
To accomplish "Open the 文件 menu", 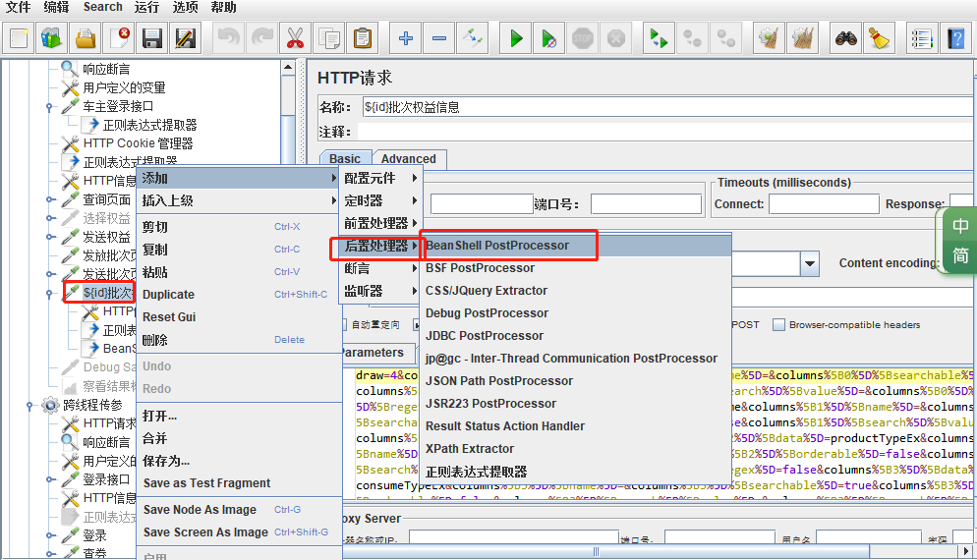I will click(18, 8).
